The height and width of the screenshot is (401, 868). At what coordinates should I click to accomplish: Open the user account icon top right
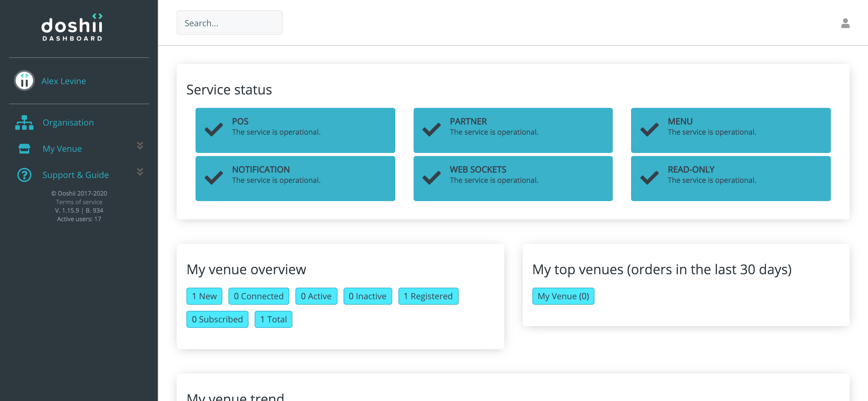click(x=845, y=23)
